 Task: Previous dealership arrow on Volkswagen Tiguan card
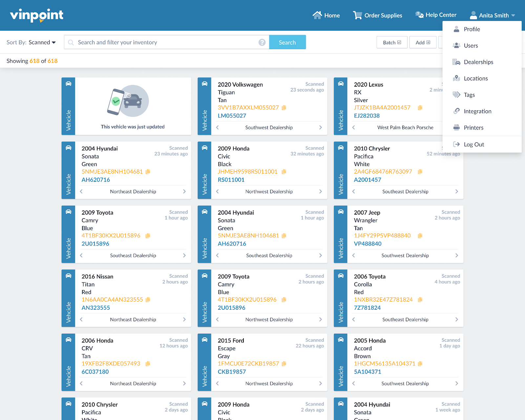[217, 127]
